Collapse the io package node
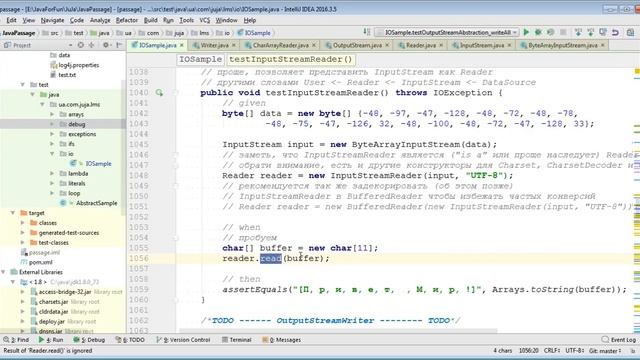This screenshot has height=360, width=640. (x=52, y=154)
